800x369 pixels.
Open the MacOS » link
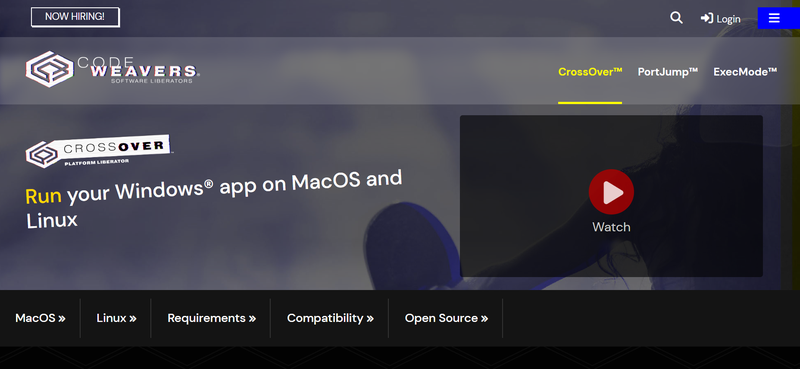[40, 318]
